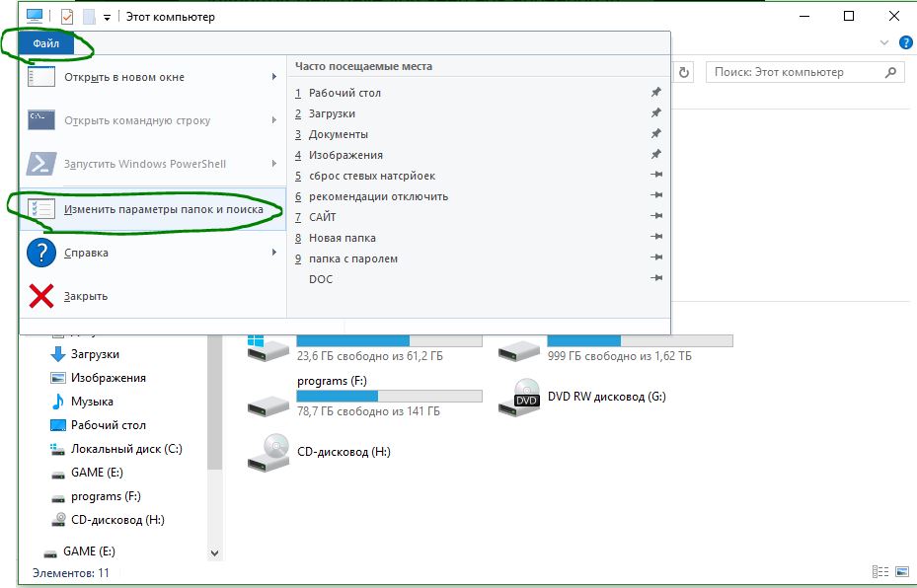Select Открыть в новом окне

pos(152,77)
